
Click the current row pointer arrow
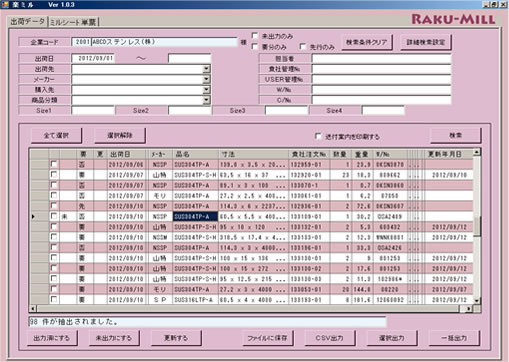click(34, 216)
